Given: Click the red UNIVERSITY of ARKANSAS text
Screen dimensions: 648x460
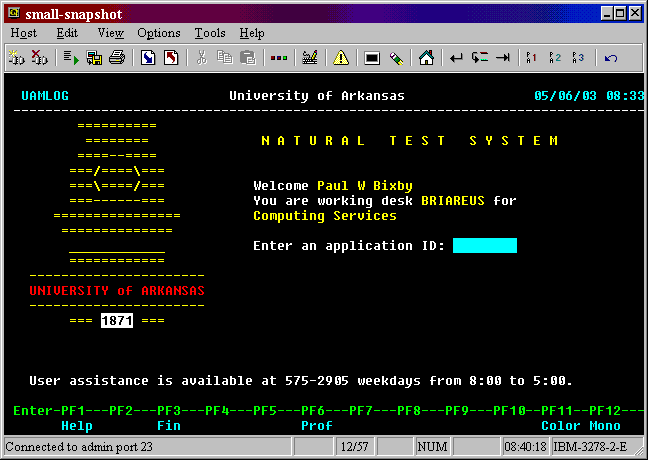Looking at the screenshot, I should [x=117, y=291].
